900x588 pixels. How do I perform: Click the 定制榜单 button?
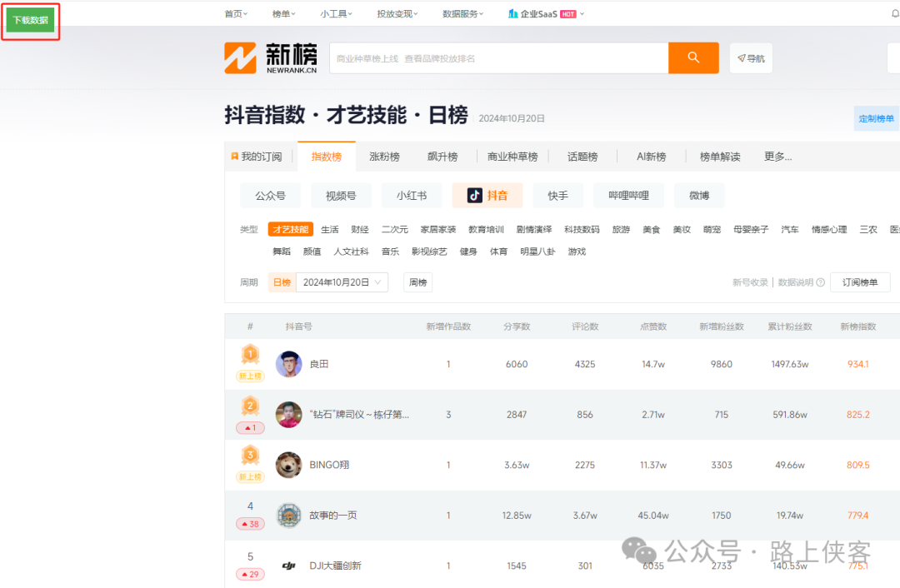click(x=876, y=119)
